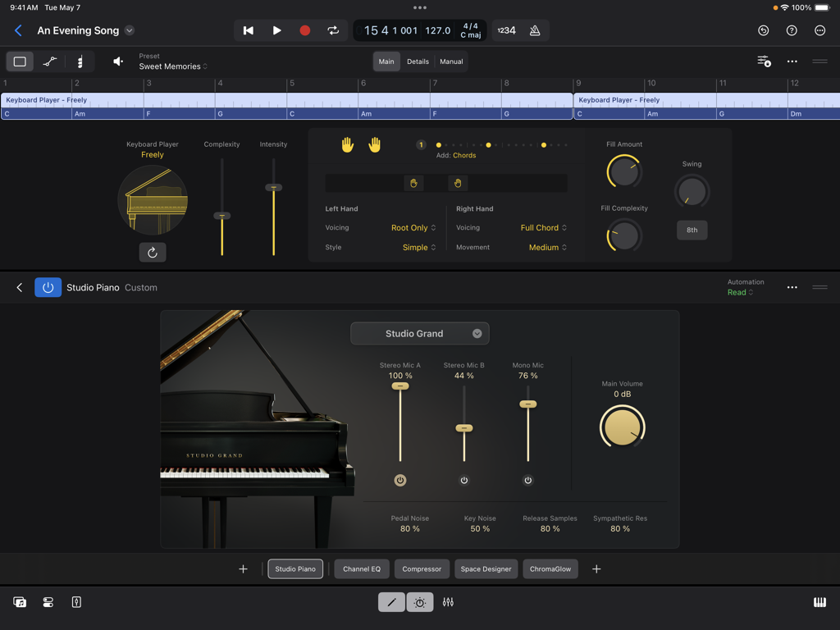Tap the brightness adjust icon at bottom center
The height and width of the screenshot is (630, 840).
click(419, 602)
